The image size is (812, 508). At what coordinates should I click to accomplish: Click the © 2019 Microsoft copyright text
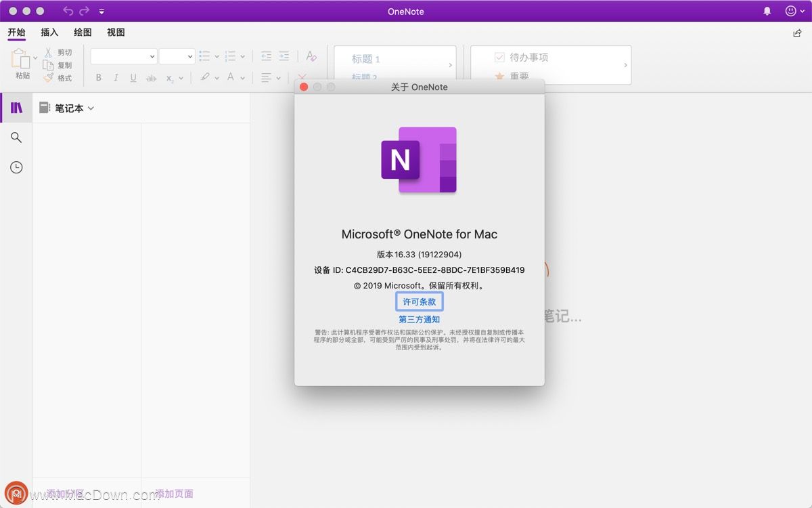tap(420, 285)
